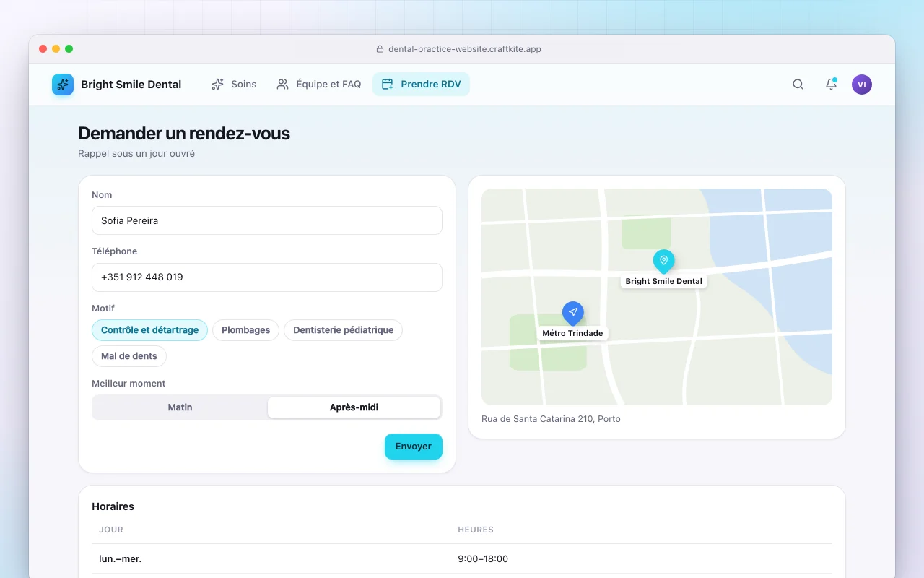Click the Métro Trindade navigation pin
This screenshot has width=924, height=578.
click(x=573, y=313)
